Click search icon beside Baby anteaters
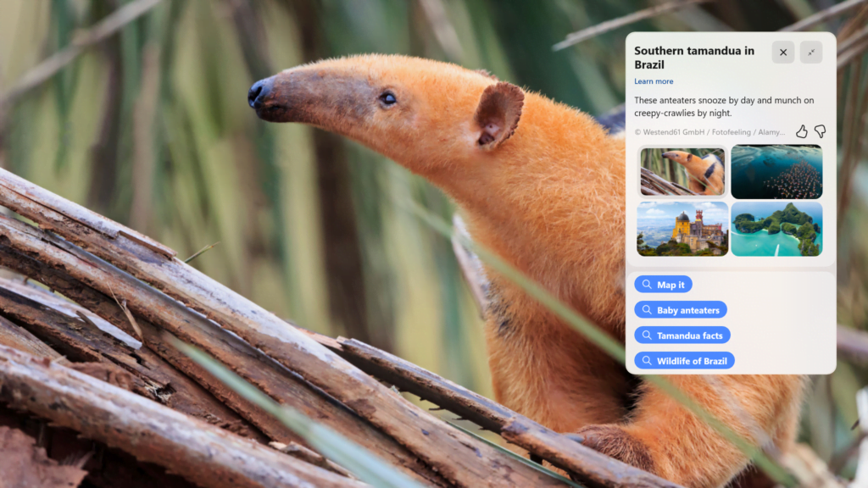868x488 pixels. coord(647,310)
